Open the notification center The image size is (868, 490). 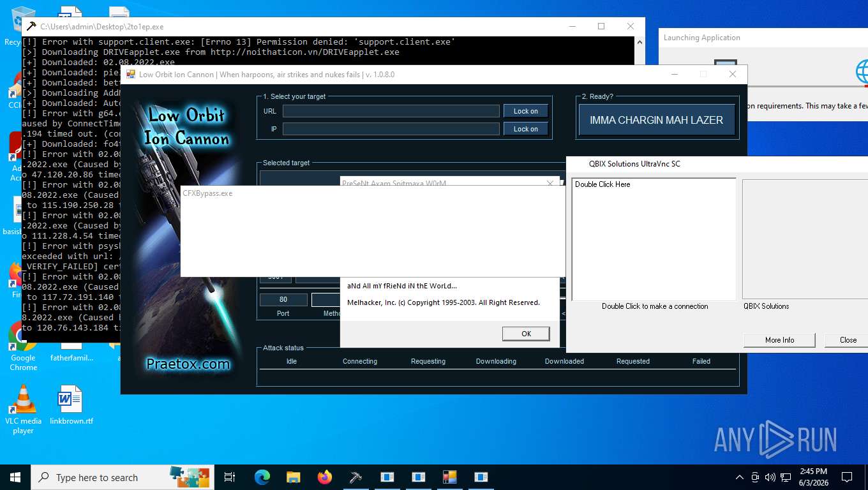[x=847, y=477]
